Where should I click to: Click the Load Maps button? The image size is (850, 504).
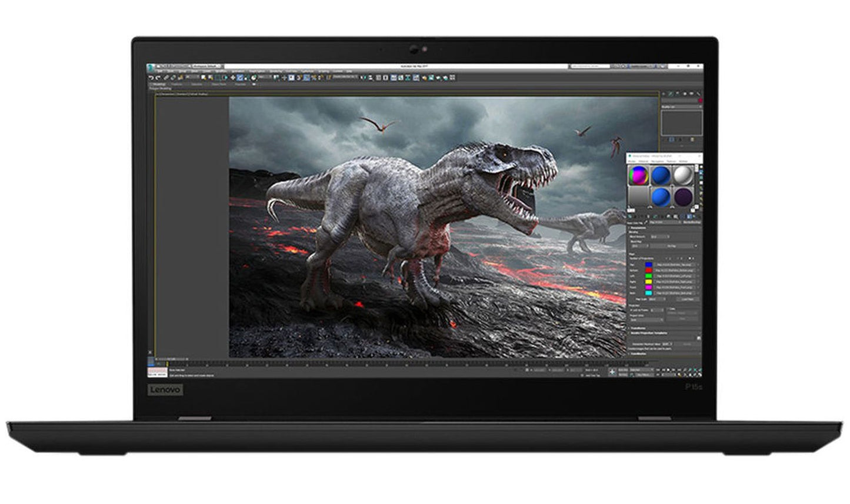point(688,299)
